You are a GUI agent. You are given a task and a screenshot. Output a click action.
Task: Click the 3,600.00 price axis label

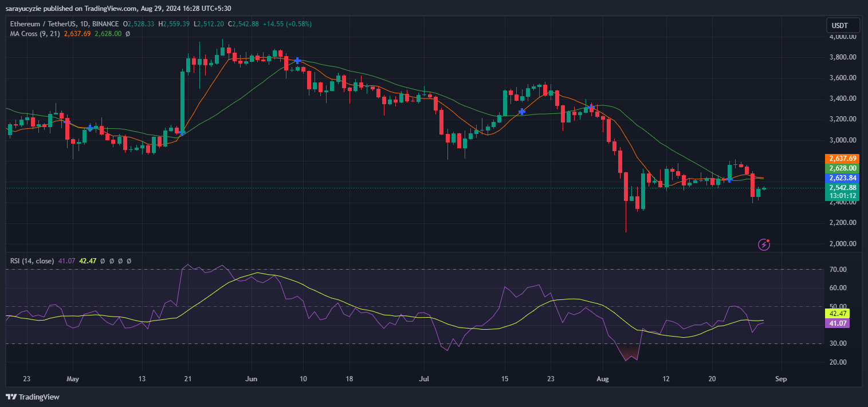click(842, 78)
